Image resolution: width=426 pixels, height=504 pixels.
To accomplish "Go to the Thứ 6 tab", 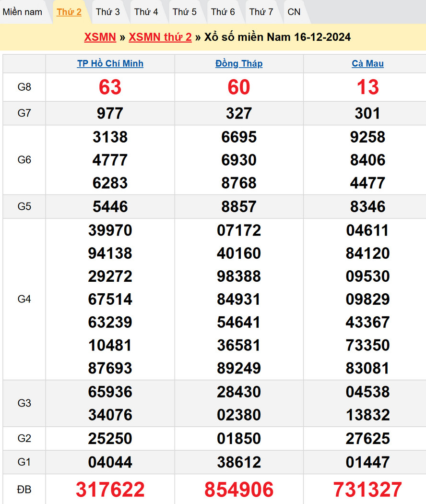I will tap(223, 12).
